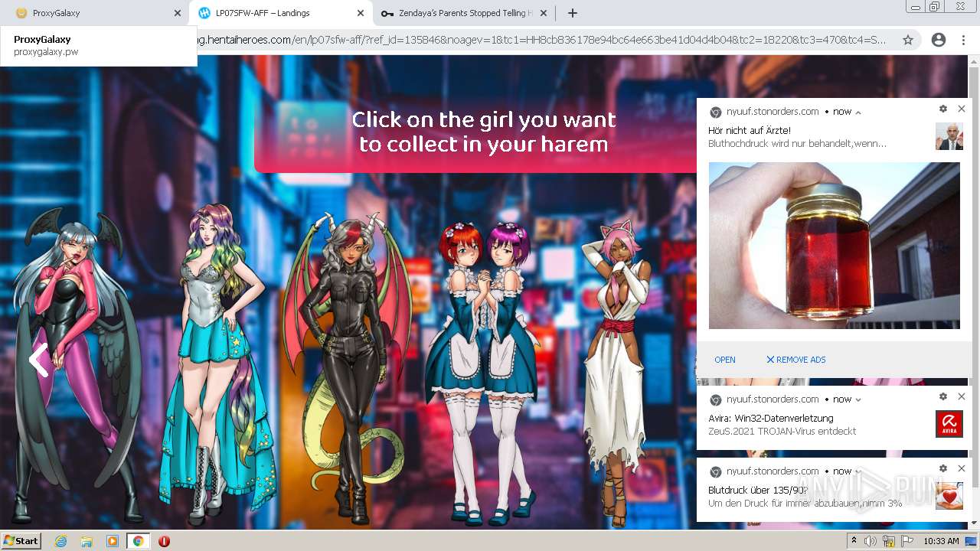Switch to the ProxyGalaxy tab
980x551 pixels.
(92, 13)
